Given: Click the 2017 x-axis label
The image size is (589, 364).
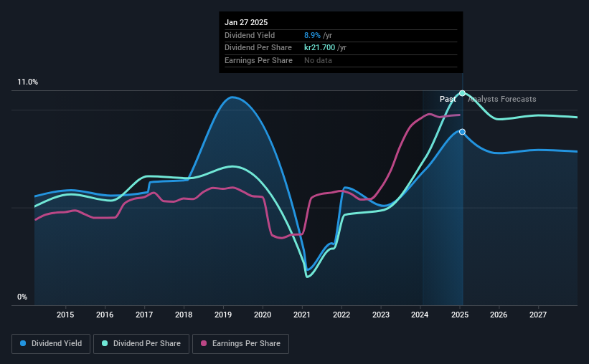Looking at the screenshot, I should point(144,315).
